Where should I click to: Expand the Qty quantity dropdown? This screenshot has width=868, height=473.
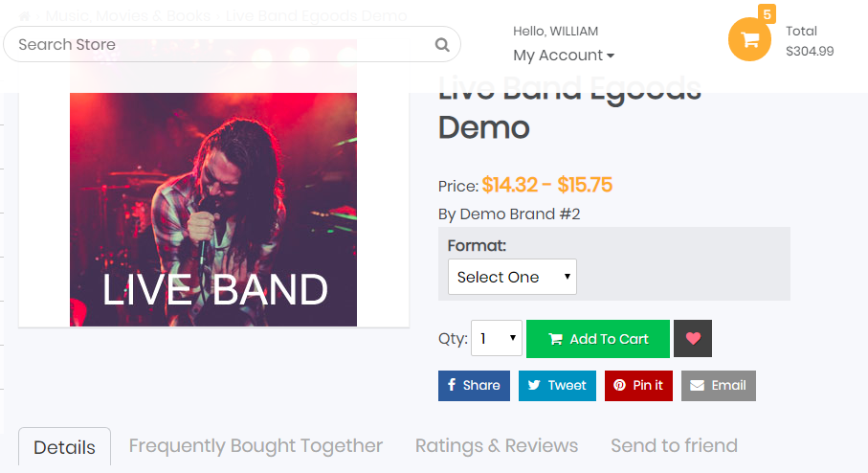(x=497, y=339)
